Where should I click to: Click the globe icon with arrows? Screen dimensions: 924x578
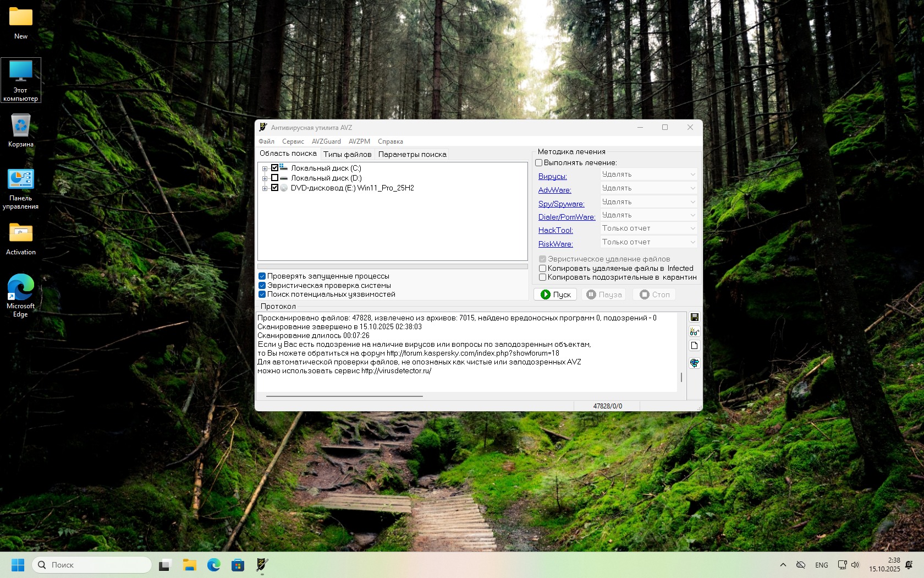[x=694, y=363]
